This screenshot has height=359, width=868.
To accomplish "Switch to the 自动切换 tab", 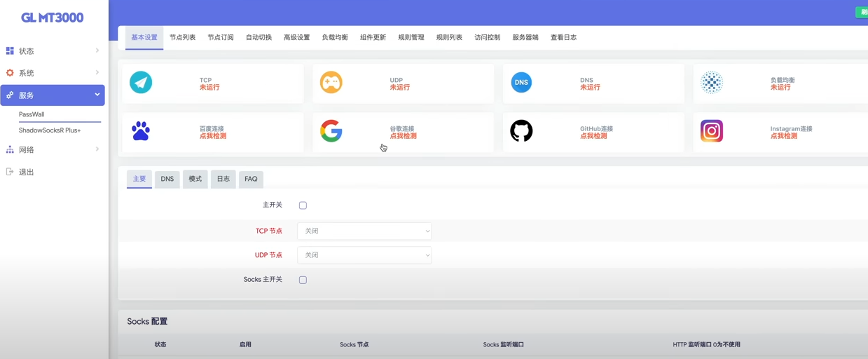I will [x=259, y=38].
